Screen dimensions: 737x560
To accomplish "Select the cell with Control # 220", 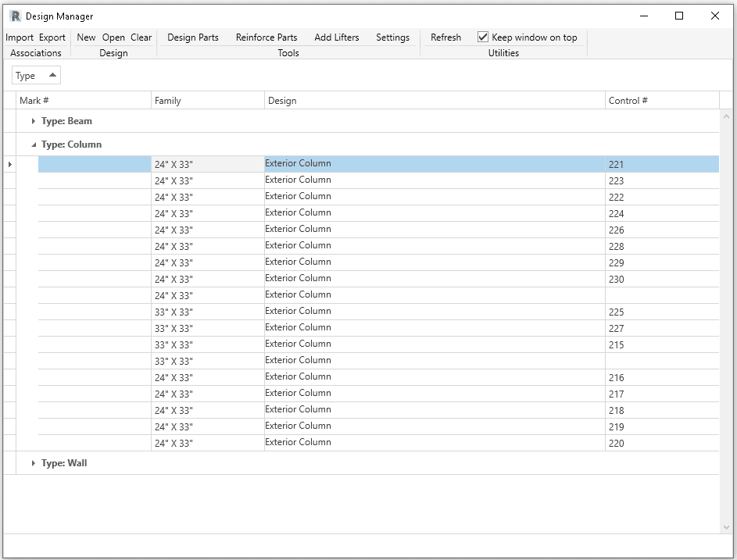I will [662, 444].
